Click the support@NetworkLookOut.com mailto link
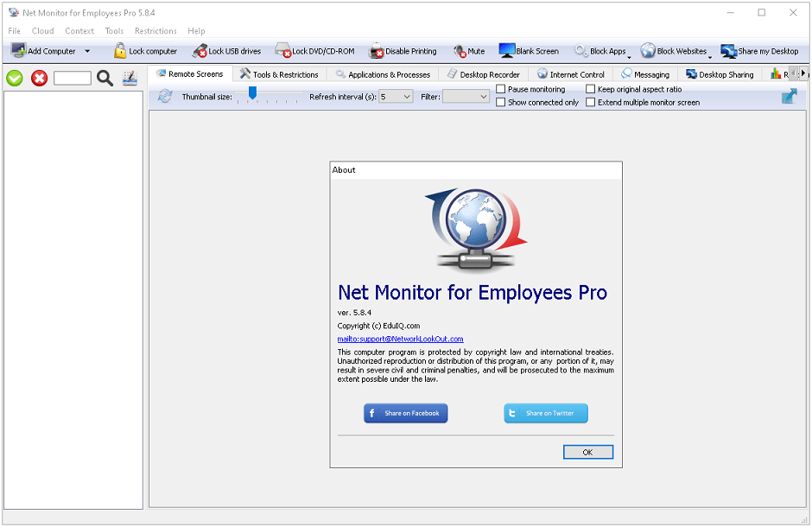The image size is (812, 527). pos(400,339)
